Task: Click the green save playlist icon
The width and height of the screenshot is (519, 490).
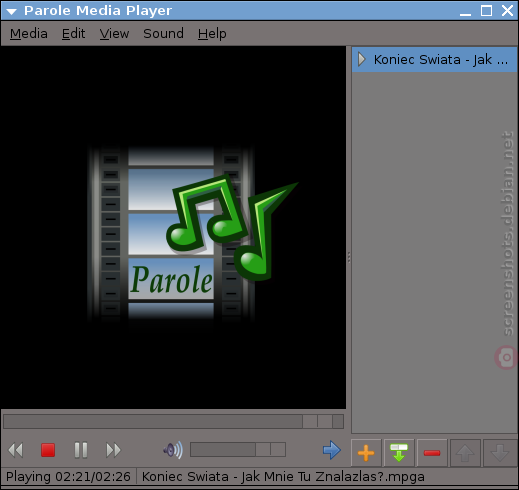Action: [x=399, y=453]
